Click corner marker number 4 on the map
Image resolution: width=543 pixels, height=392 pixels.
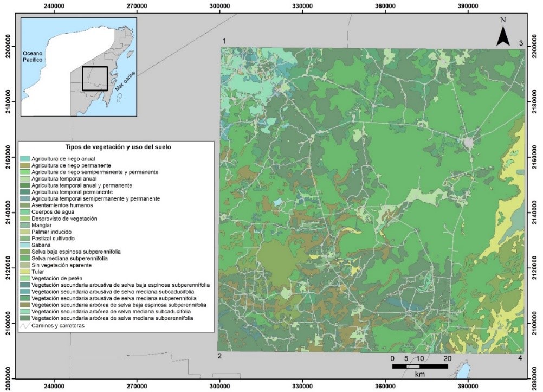click(x=520, y=358)
